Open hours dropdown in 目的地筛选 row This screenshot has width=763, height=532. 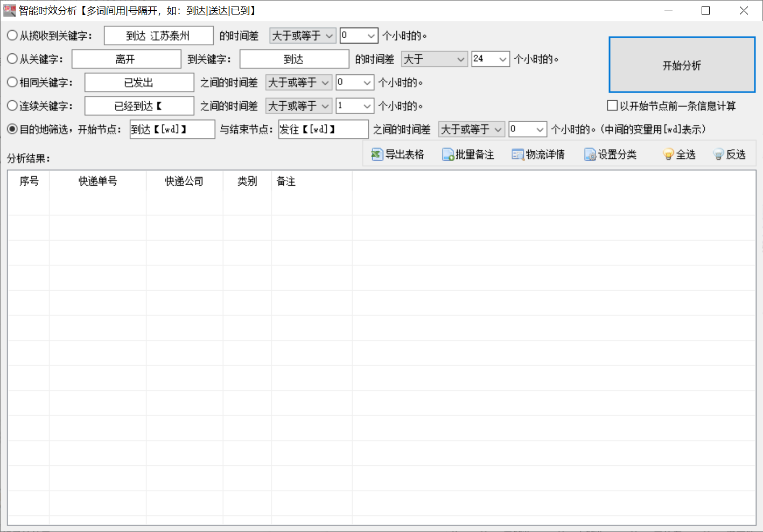[x=528, y=129]
